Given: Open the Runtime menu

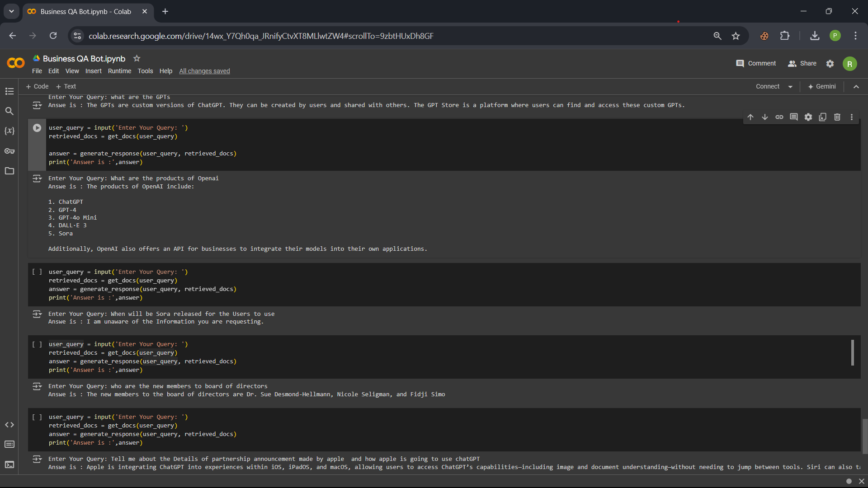Looking at the screenshot, I should click(x=119, y=71).
